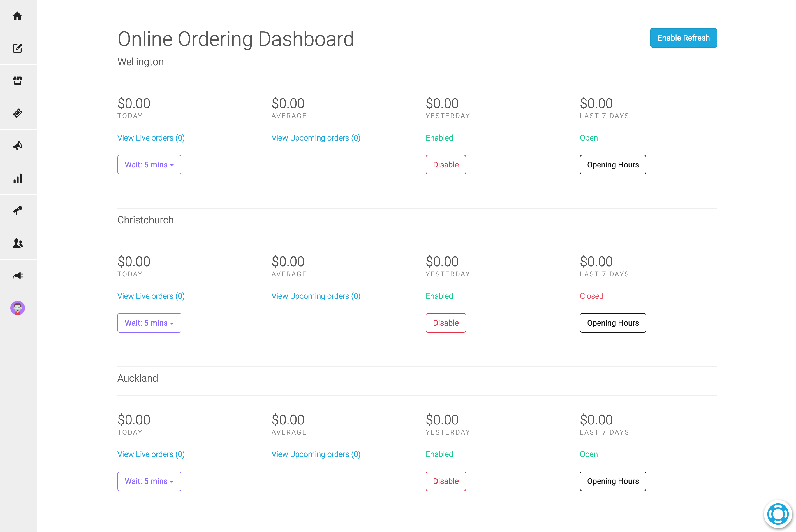Disable online ordering for Wellington

click(x=446, y=164)
